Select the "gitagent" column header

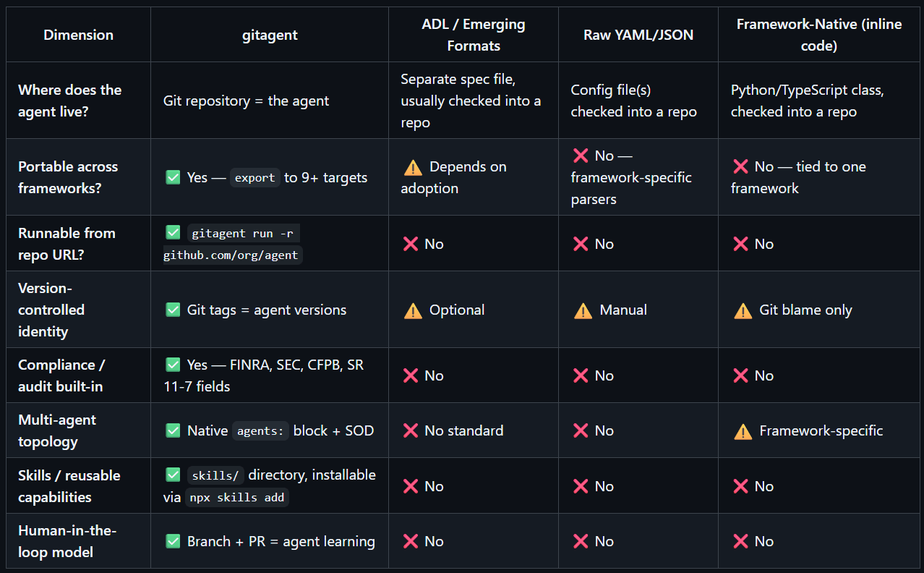[269, 35]
